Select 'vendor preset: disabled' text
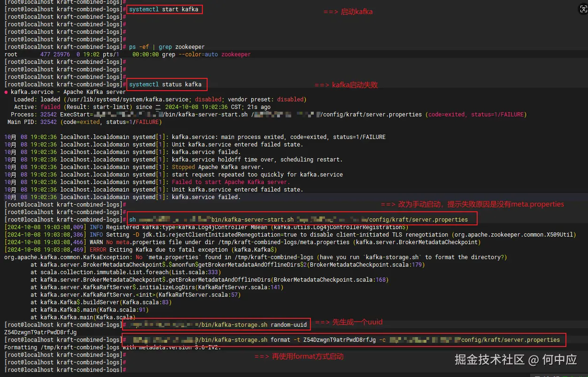 point(267,100)
